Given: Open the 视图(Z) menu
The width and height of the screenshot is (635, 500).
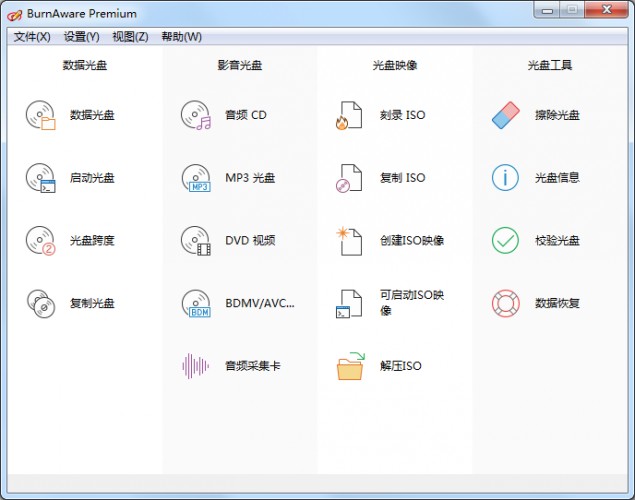Looking at the screenshot, I should [x=130, y=37].
